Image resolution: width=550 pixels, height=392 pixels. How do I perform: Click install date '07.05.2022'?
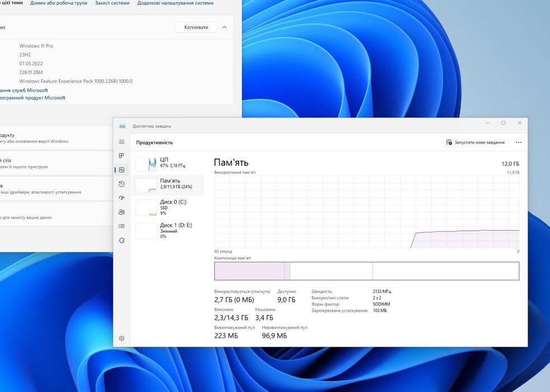pos(31,63)
